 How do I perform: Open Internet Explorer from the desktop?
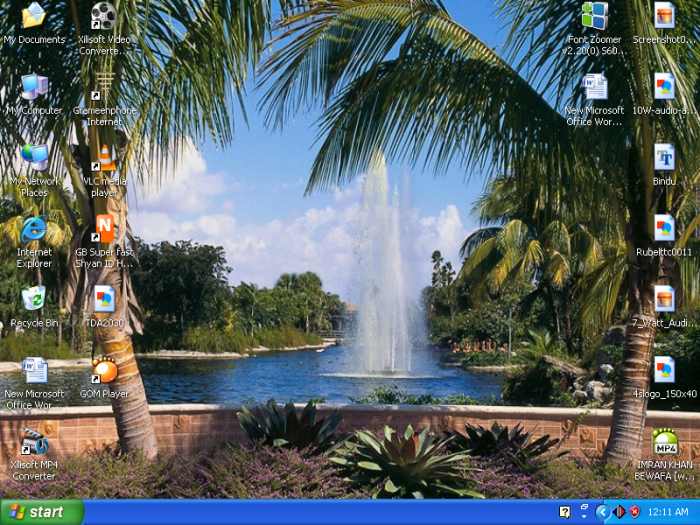pos(34,230)
